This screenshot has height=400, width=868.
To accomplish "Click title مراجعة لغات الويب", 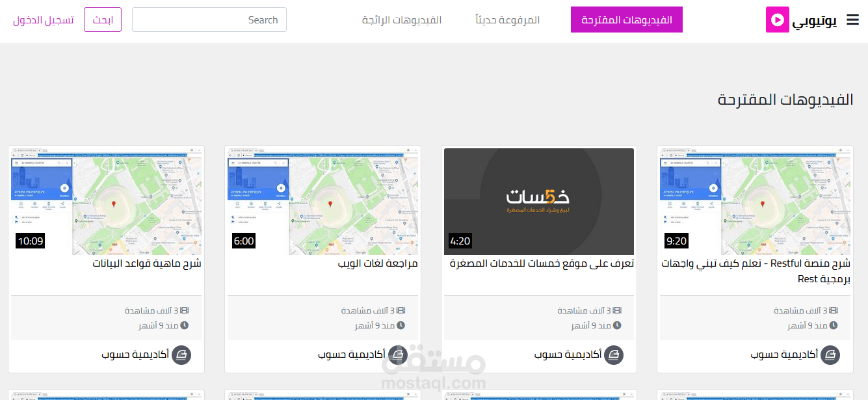I will pos(378,263).
